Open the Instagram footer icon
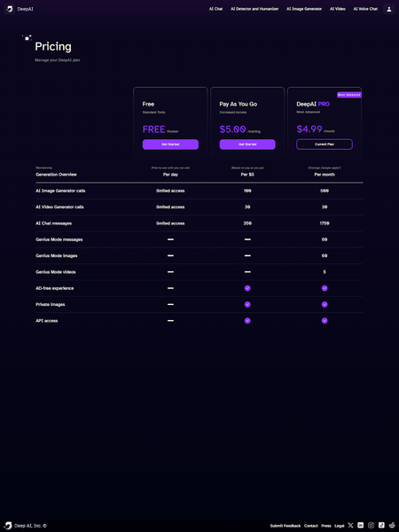Image resolution: width=399 pixels, height=532 pixels. click(x=371, y=525)
